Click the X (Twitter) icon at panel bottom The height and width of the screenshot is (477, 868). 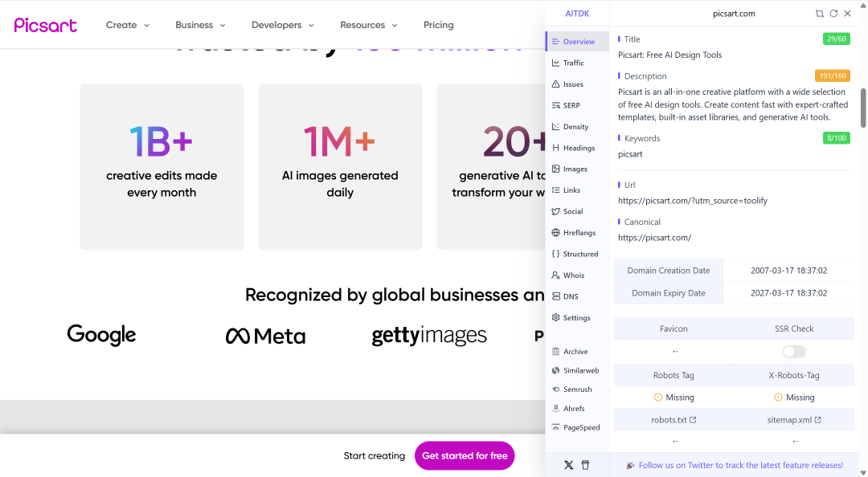(x=568, y=465)
